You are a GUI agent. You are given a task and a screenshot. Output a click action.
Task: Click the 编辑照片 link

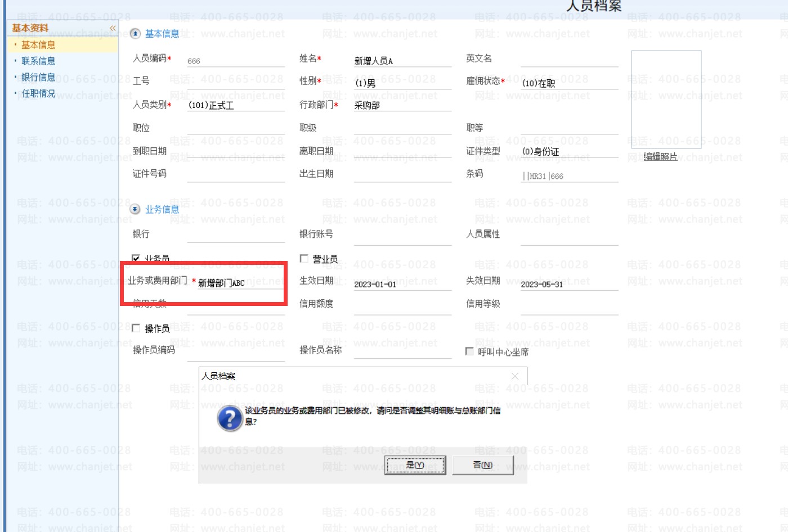(x=660, y=156)
